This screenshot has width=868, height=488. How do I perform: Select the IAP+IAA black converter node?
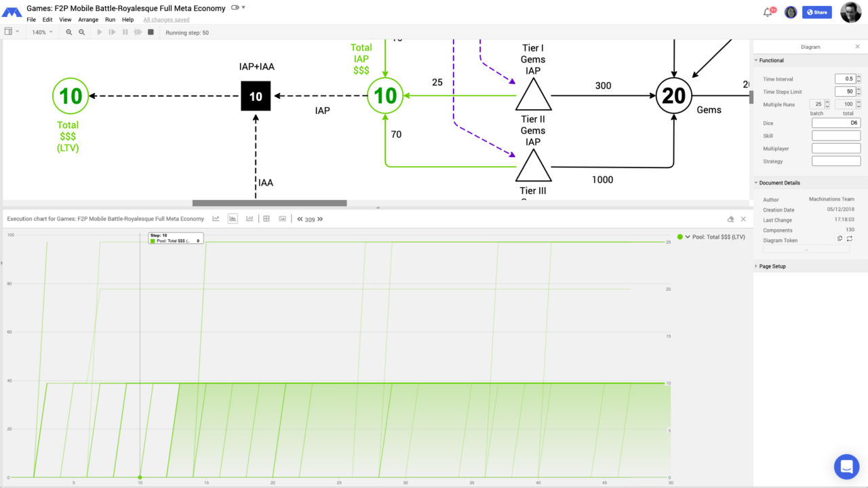pyautogui.click(x=256, y=96)
